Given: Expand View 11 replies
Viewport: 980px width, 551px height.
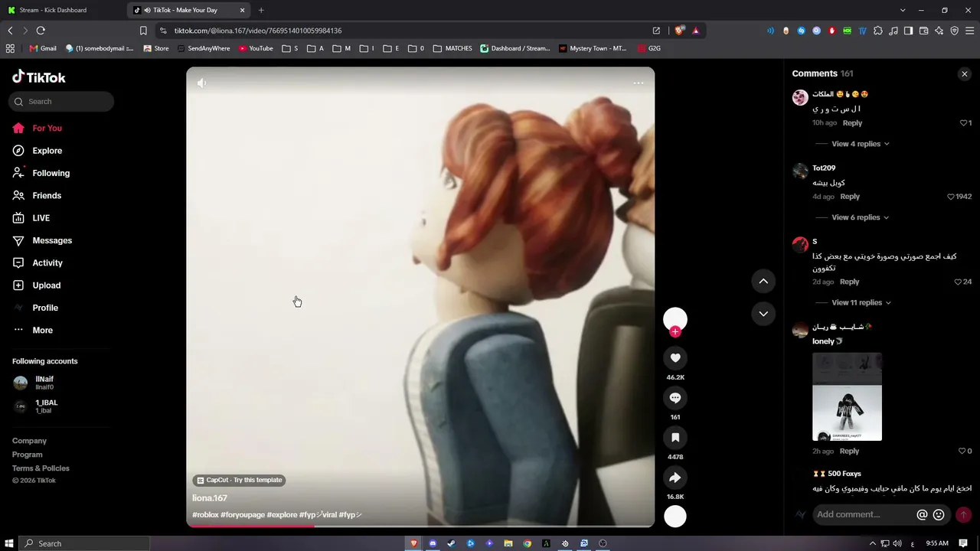Looking at the screenshot, I should pyautogui.click(x=861, y=302).
